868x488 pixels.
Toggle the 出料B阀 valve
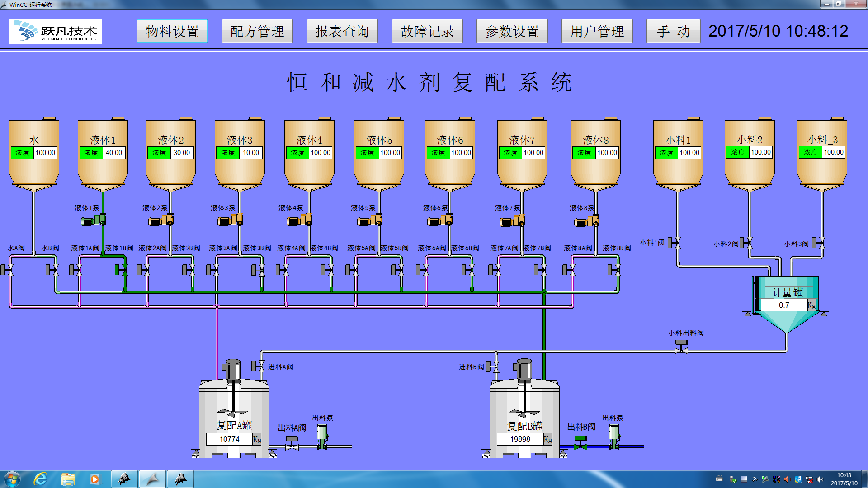[x=580, y=444]
